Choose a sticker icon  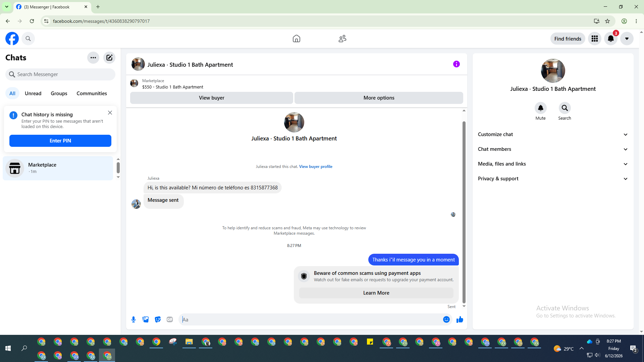pos(158,319)
